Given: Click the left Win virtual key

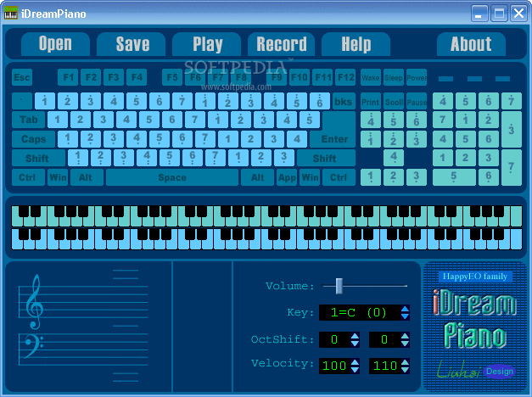Looking at the screenshot, I should (x=58, y=177).
